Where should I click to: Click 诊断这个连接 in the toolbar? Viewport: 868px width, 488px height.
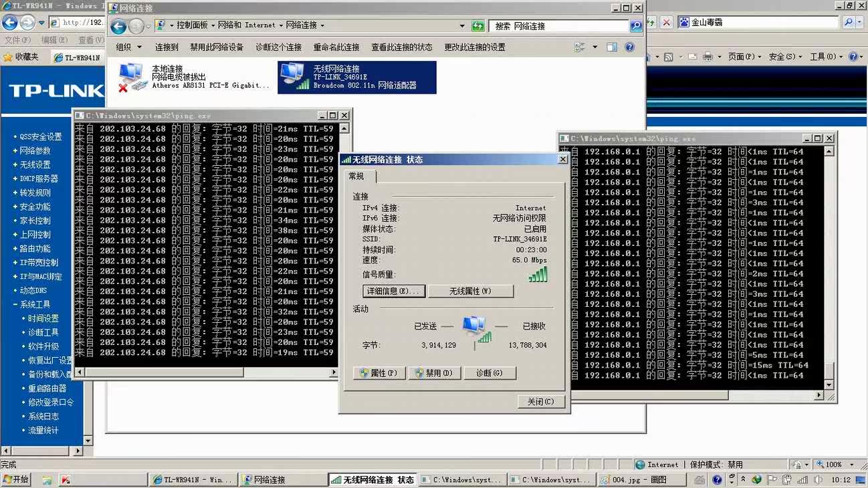coord(278,47)
